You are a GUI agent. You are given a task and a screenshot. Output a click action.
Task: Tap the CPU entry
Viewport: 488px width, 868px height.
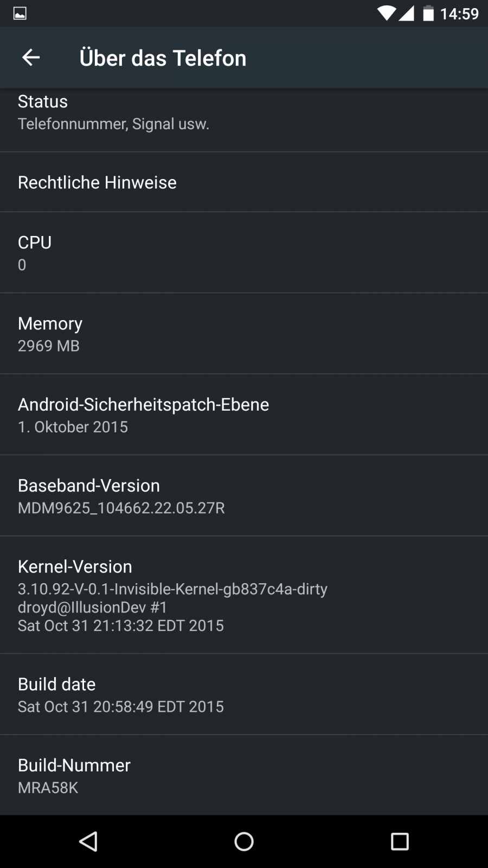[x=244, y=253]
